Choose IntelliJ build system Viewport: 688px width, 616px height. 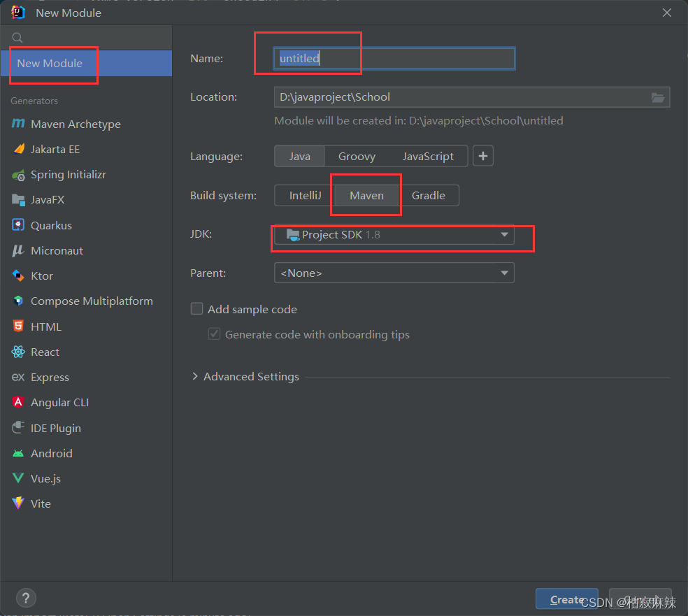point(305,195)
